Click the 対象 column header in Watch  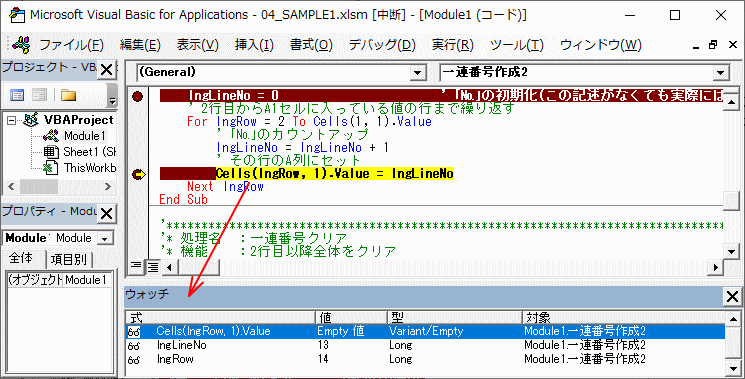click(623, 318)
